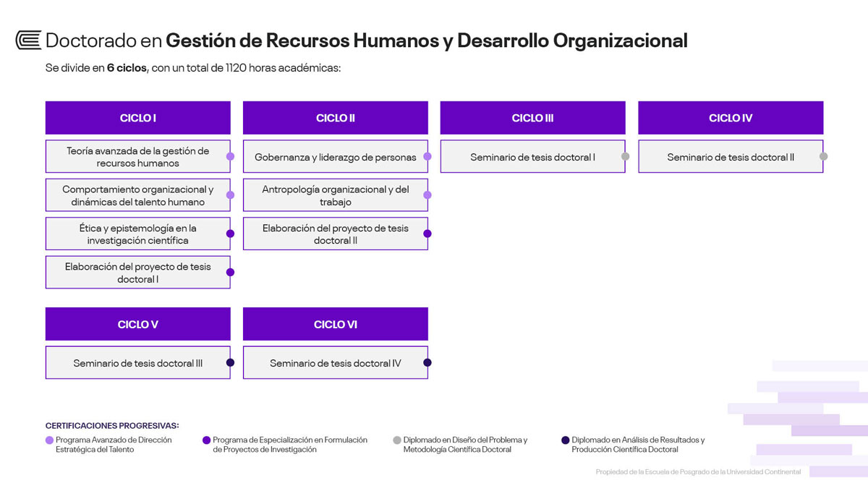
Task: Open Ética y epistemología course box
Action: (137, 234)
